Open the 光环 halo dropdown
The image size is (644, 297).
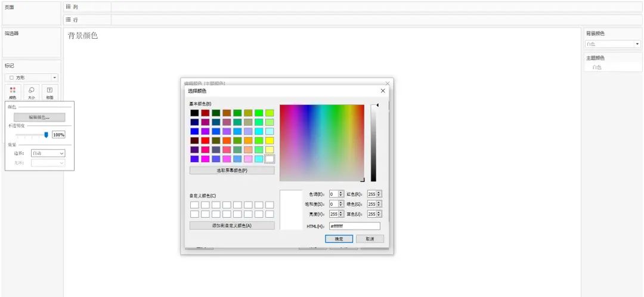tap(48, 163)
